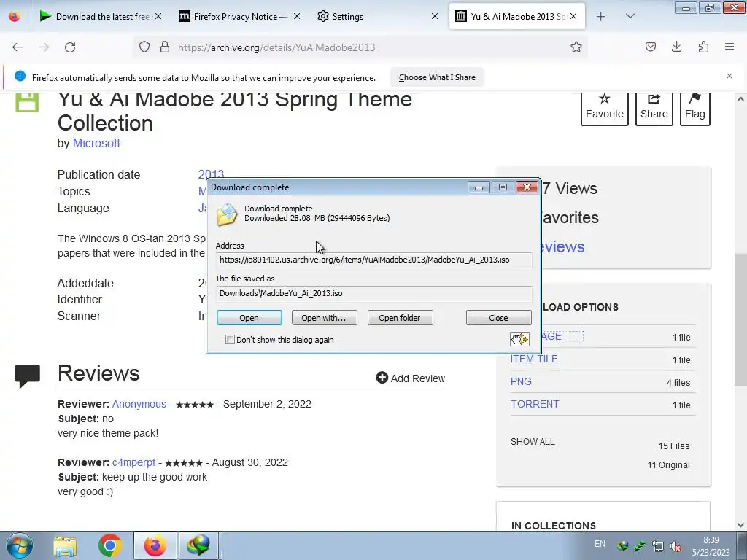
Task: Flag this item with Flag button
Action: click(x=695, y=108)
